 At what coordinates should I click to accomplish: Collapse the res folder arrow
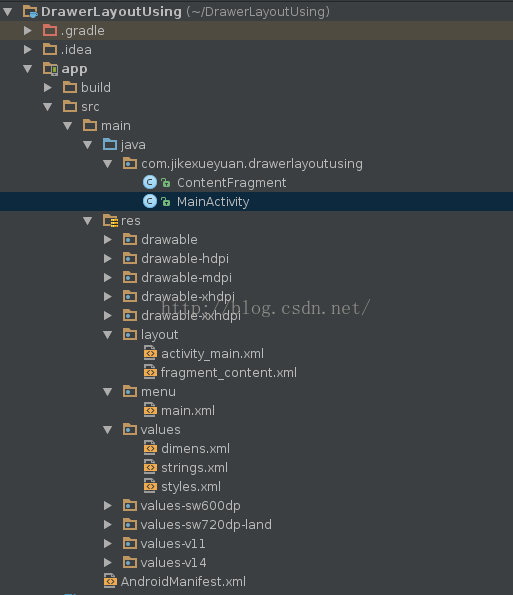pos(88,221)
